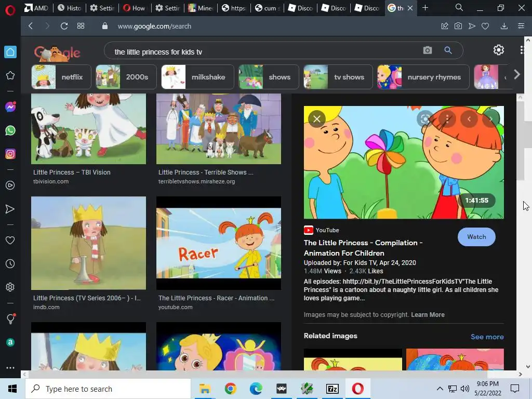Open Opera sidebar home icon
Image resolution: width=532 pixels, height=399 pixels.
click(10, 52)
